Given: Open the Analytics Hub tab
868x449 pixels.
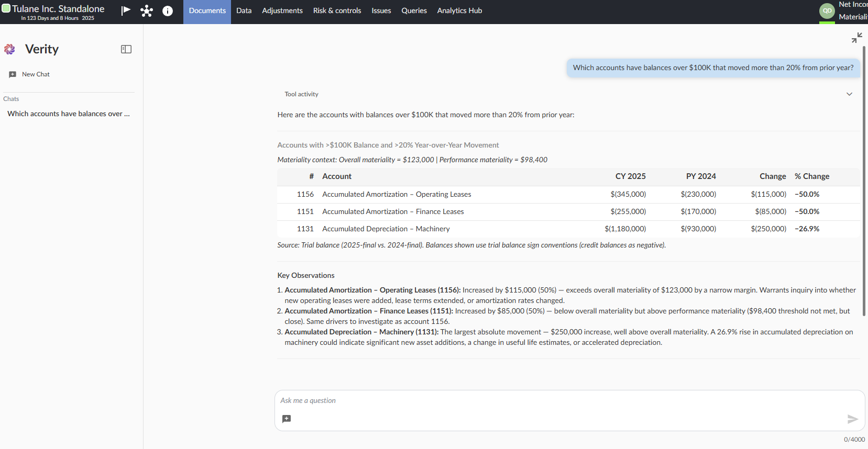Looking at the screenshot, I should pyautogui.click(x=460, y=11).
